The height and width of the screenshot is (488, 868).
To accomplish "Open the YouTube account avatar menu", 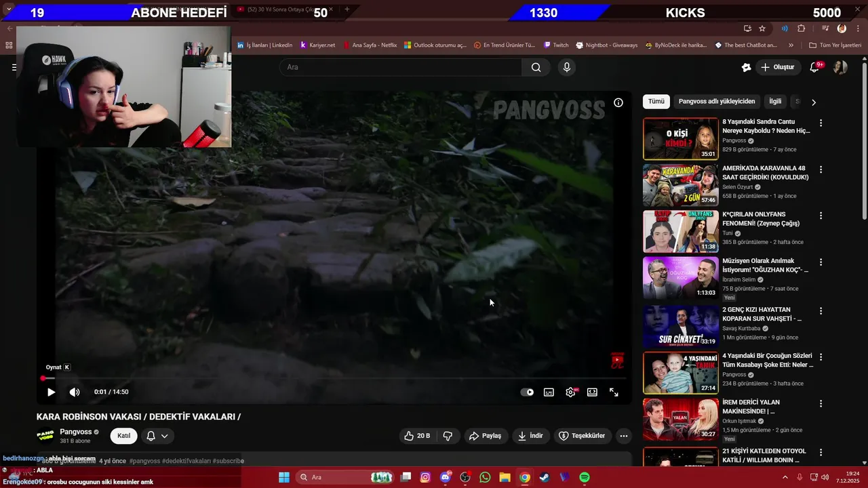I will tap(840, 67).
